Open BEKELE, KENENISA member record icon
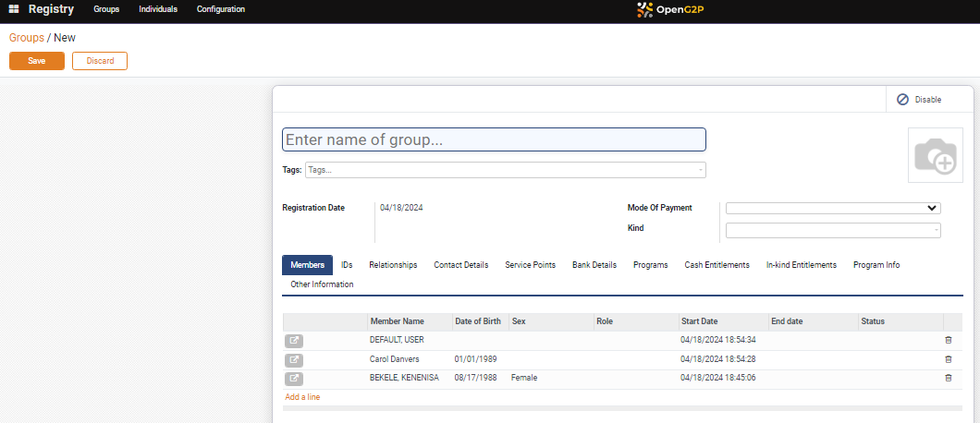 point(294,379)
